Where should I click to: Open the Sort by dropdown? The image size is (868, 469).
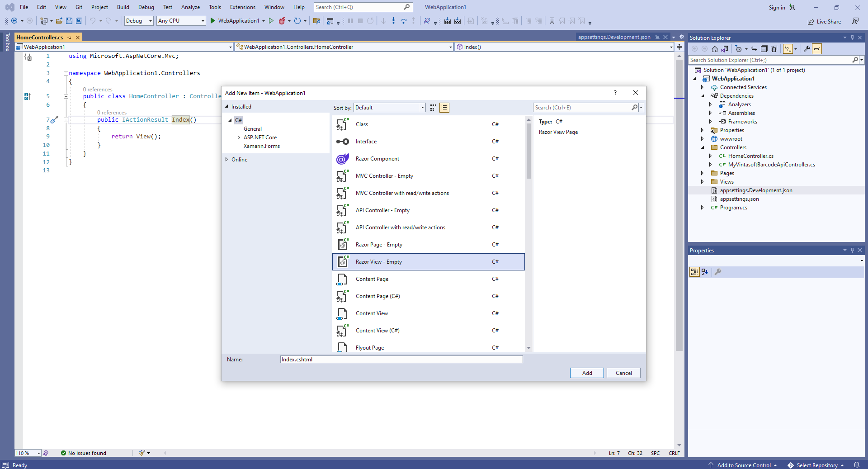[389, 108]
